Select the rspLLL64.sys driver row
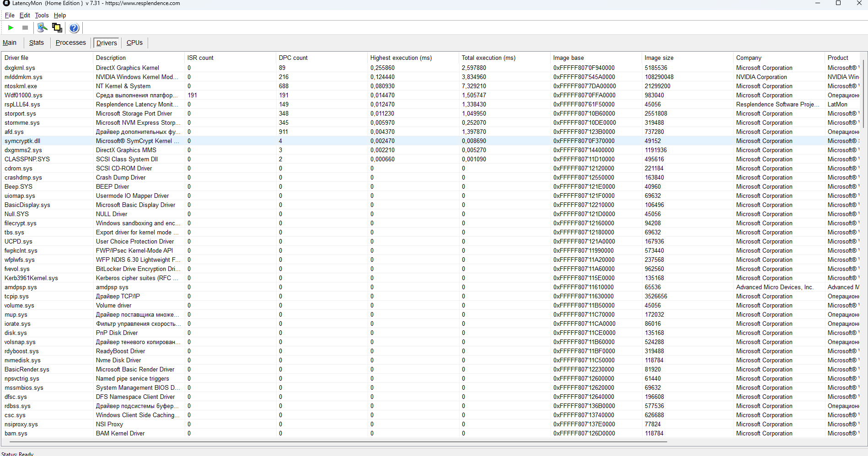Image resolution: width=868 pixels, height=456 pixels. pyautogui.click(x=430, y=104)
